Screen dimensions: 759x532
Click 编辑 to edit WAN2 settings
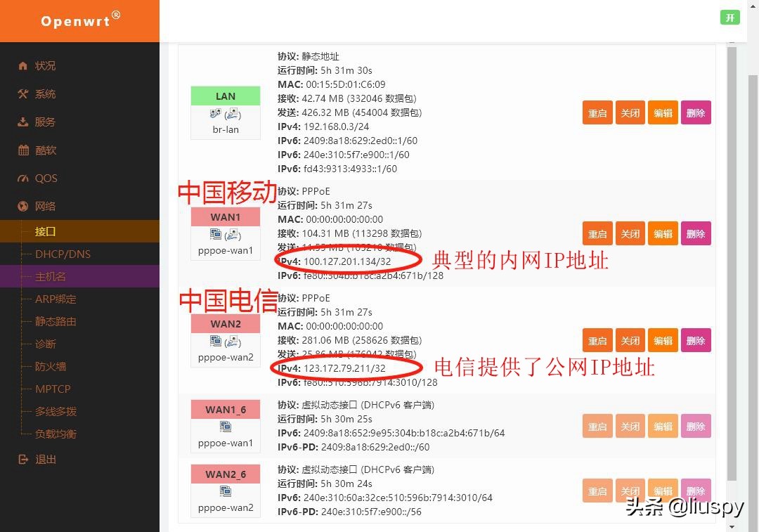click(663, 340)
